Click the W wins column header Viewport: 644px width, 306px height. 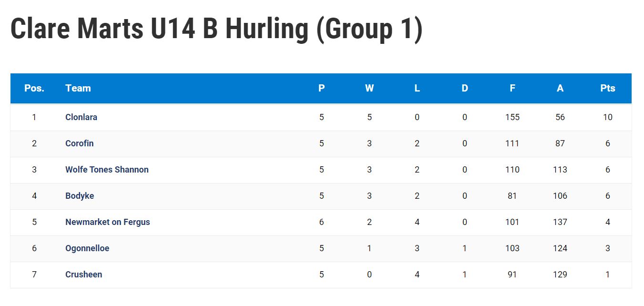pos(369,88)
